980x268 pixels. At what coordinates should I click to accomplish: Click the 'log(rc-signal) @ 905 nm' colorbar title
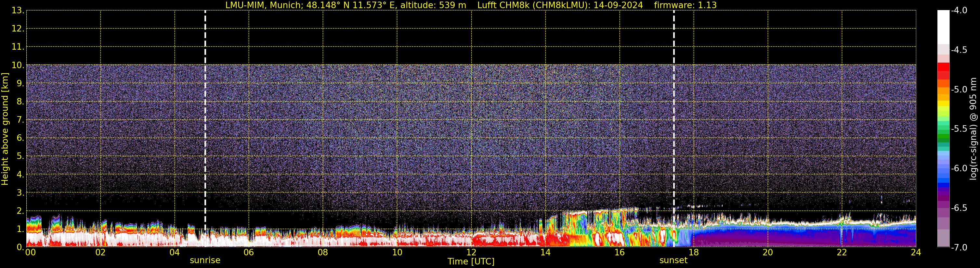(x=973, y=129)
